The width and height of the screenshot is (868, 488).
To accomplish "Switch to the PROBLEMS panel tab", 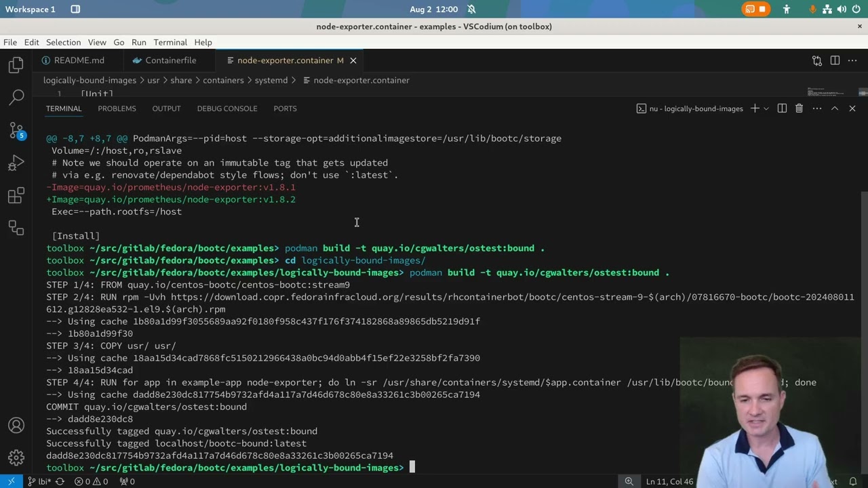I will (x=117, y=108).
